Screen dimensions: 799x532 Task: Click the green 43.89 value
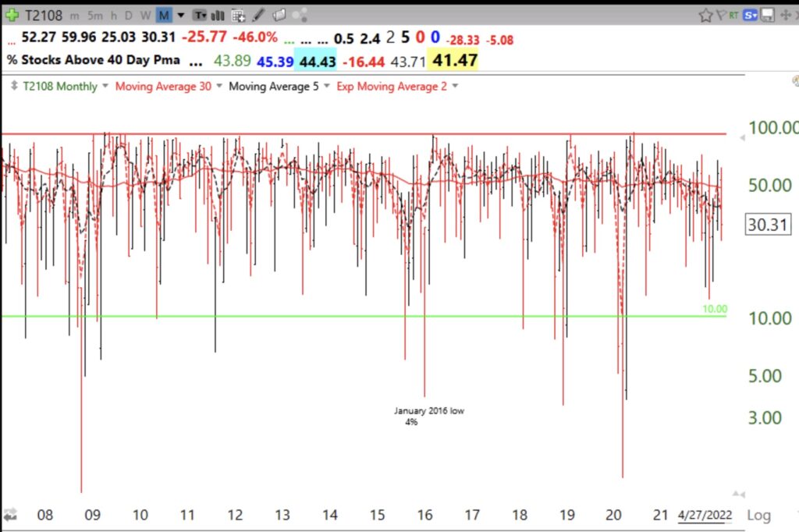232,61
